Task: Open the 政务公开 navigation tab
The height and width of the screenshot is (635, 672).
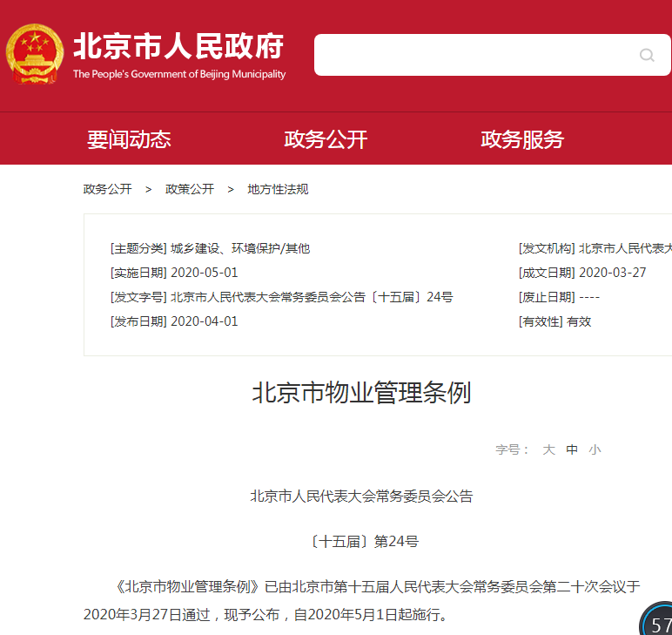Action: pos(326,139)
